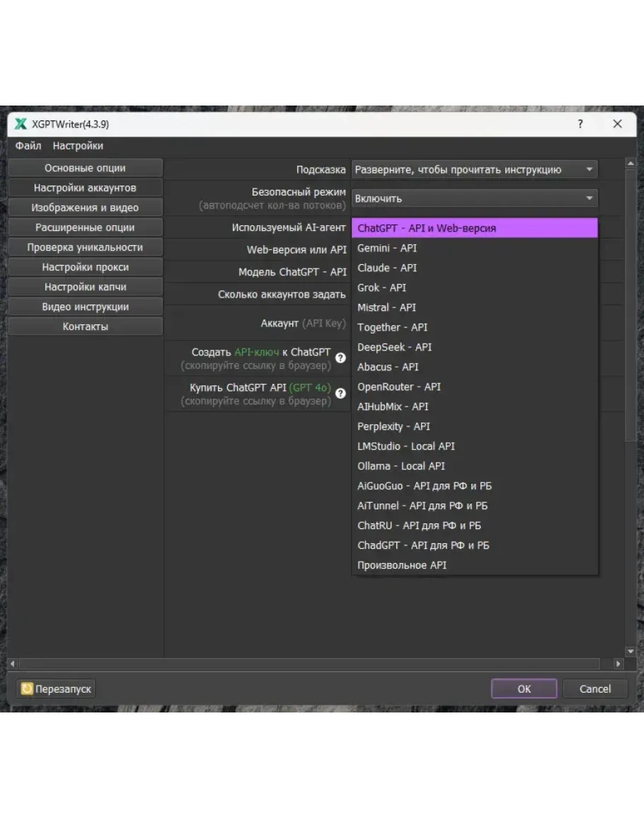The height and width of the screenshot is (818, 644).
Task: Open Настройки прокси section
Action: pyautogui.click(x=85, y=267)
